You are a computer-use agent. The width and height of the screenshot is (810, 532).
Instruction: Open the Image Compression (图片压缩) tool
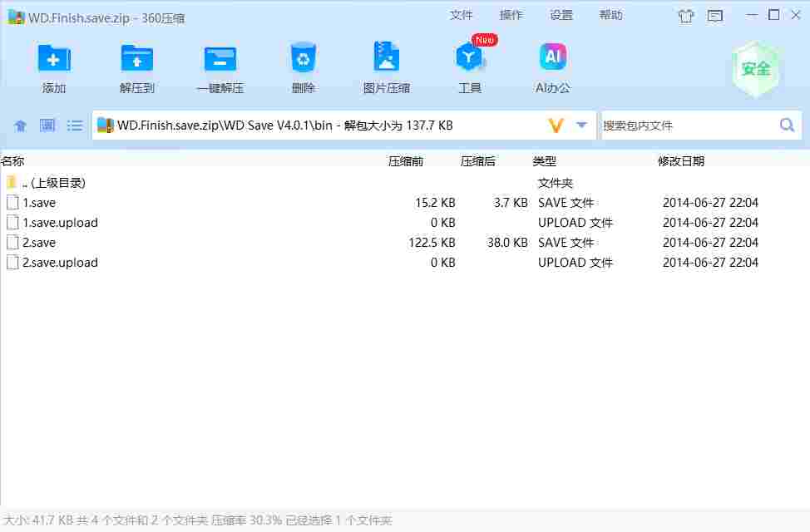click(387, 57)
